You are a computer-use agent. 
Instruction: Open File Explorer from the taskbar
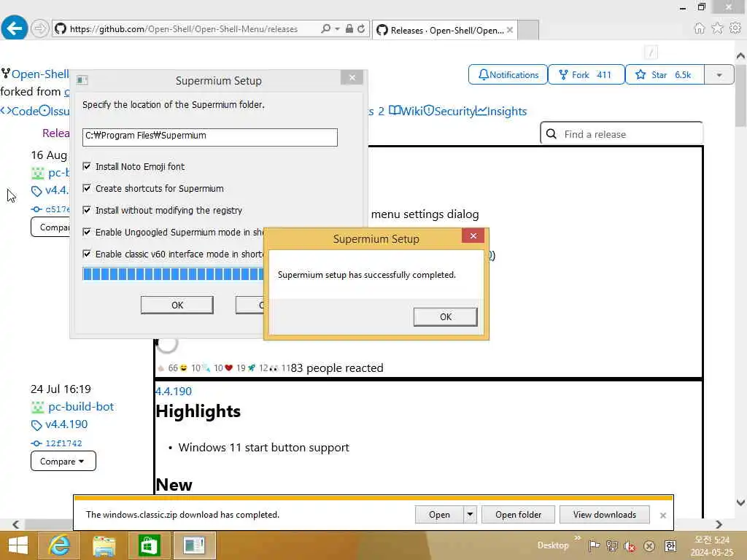pos(104,545)
